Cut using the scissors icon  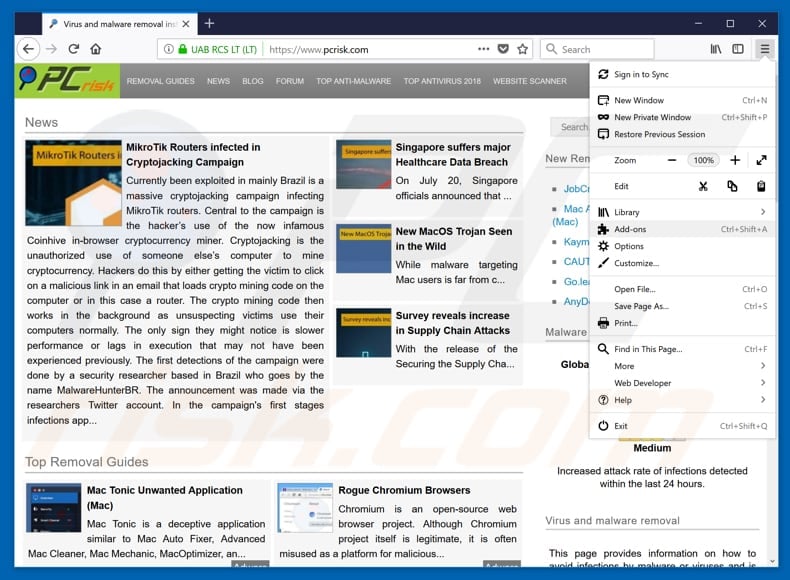click(703, 186)
